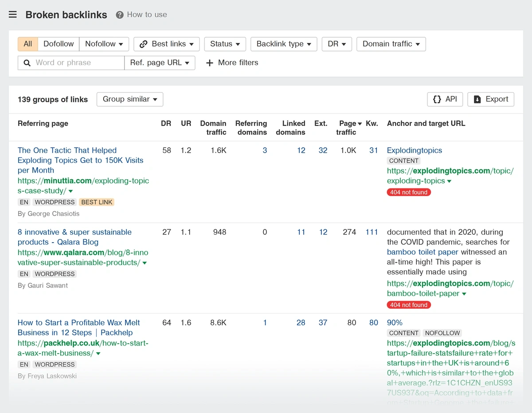The height and width of the screenshot is (413, 532).
Task: Click Kw. value 80 in packhelp row
Action: click(374, 323)
